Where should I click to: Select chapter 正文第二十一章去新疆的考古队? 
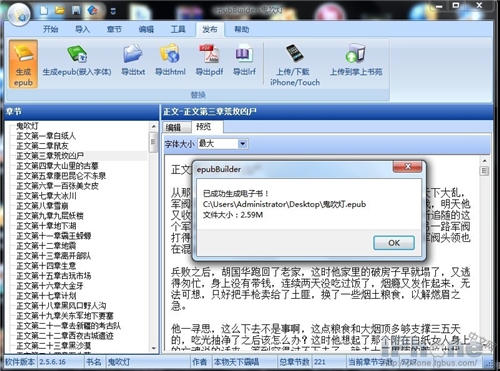pos(68,326)
